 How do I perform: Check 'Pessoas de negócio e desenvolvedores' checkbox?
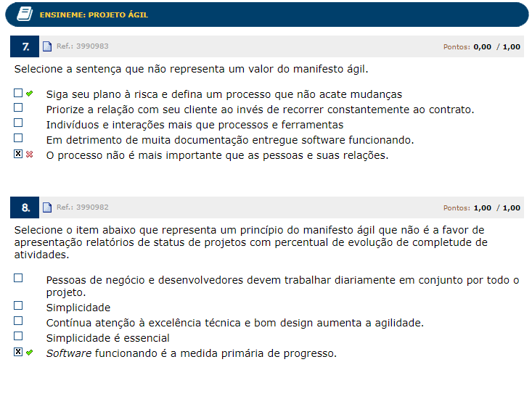(18, 278)
